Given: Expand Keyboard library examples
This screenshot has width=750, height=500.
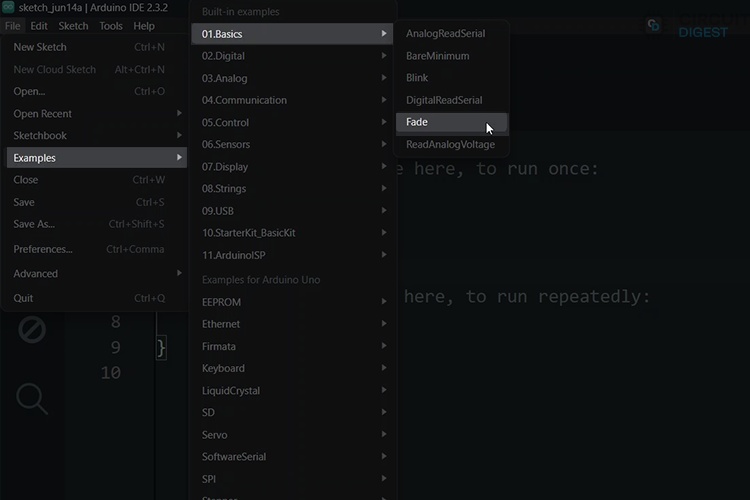Looking at the screenshot, I should pos(292,368).
